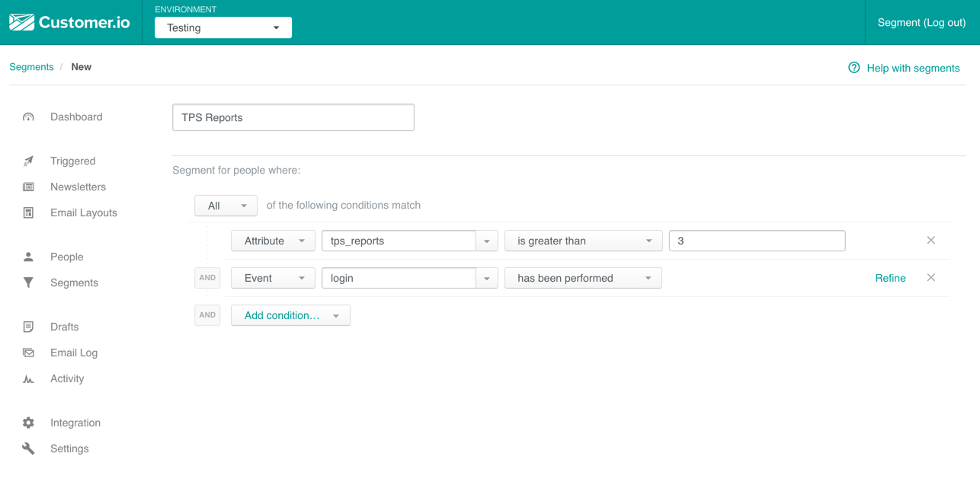Viewport: 980px width, 479px height.
Task: Open the Testing environment dropdown
Action: (x=223, y=27)
